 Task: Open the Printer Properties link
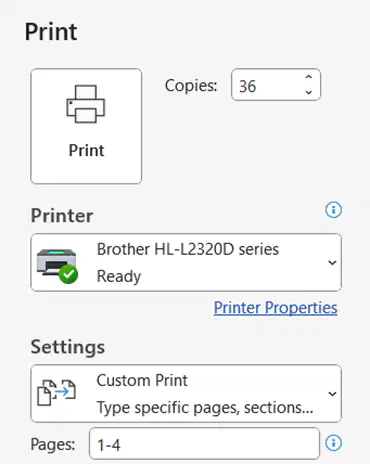(275, 307)
